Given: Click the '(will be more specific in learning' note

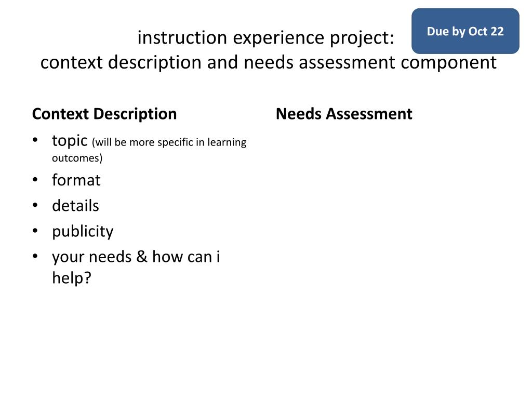Looking at the screenshot, I should [x=169, y=142].
